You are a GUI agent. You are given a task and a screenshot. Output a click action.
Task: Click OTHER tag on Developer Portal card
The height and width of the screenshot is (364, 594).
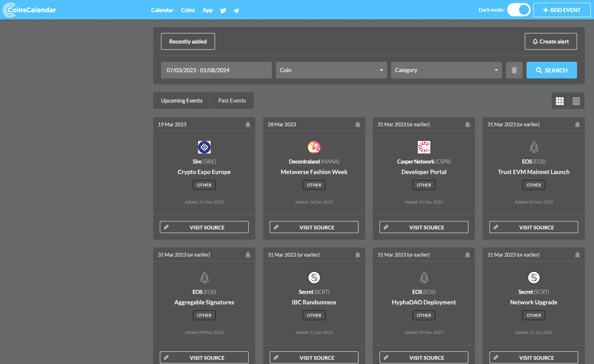(424, 185)
